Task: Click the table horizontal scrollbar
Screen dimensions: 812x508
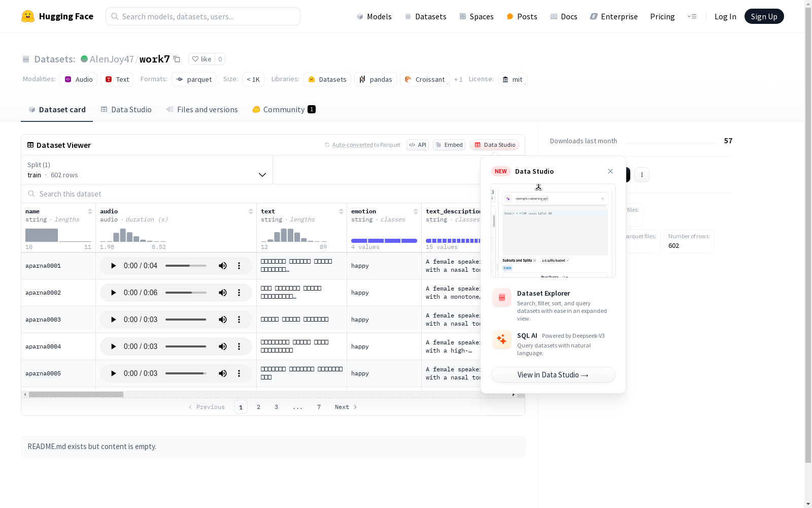Action: [76, 394]
